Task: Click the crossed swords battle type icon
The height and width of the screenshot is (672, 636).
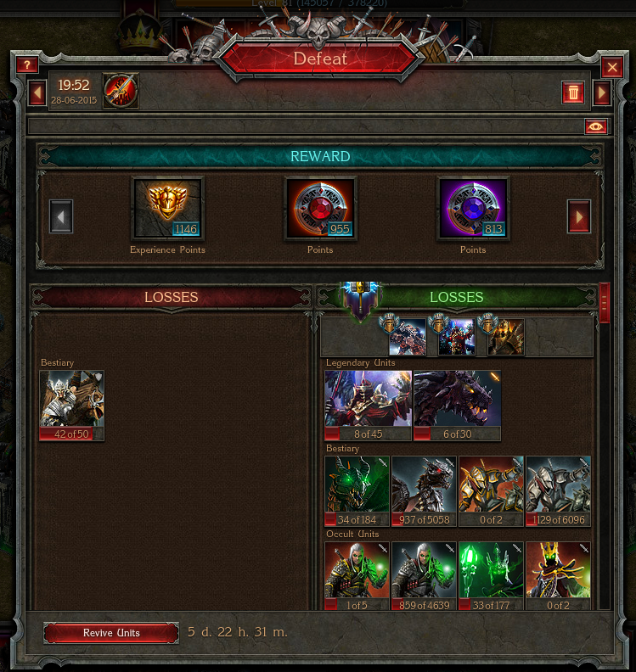Action: [x=121, y=91]
